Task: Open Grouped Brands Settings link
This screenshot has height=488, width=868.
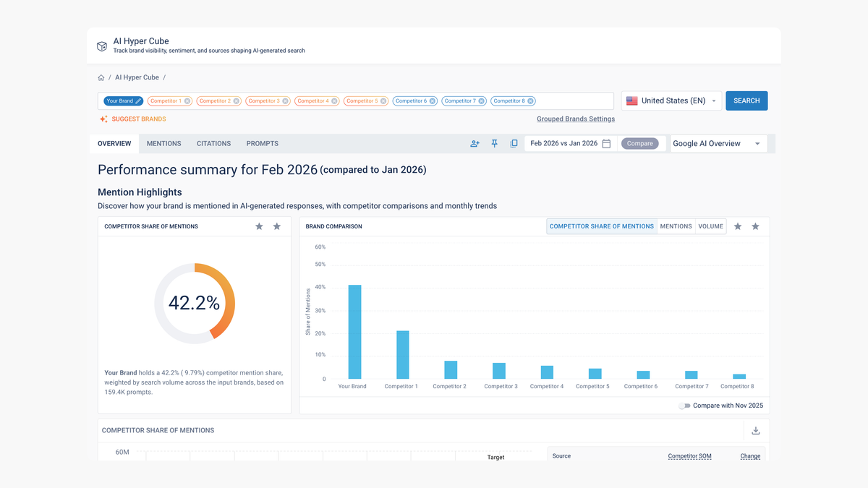Action: point(576,119)
